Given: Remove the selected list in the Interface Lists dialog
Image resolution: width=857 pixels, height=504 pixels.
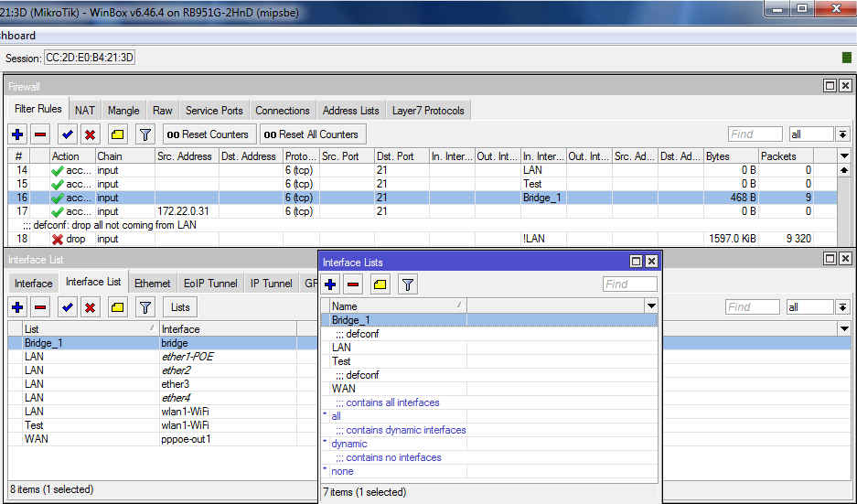Looking at the screenshot, I should [353, 284].
